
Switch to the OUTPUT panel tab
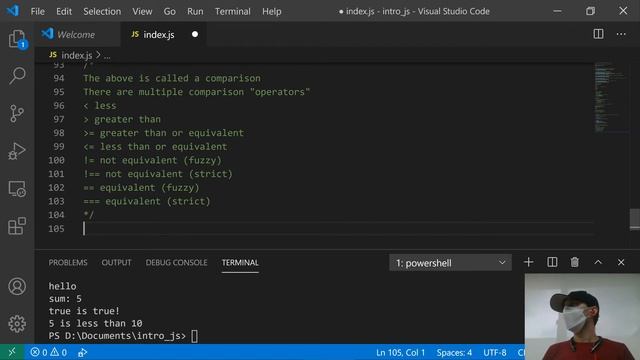pyautogui.click(x=116, y=262)
